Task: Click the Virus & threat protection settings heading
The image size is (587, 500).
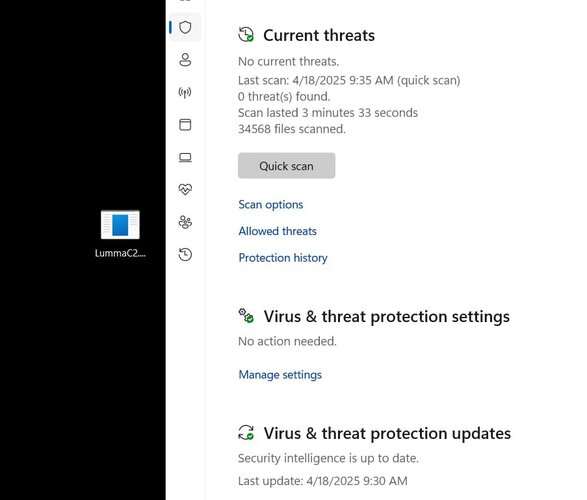Action: tap(386, 316)
